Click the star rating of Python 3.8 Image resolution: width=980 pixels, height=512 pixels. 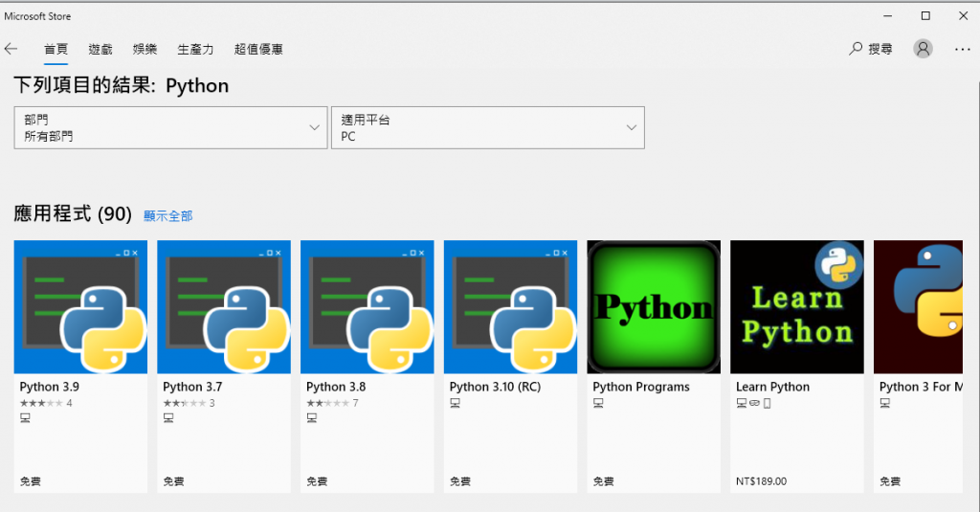click(327, 403)
